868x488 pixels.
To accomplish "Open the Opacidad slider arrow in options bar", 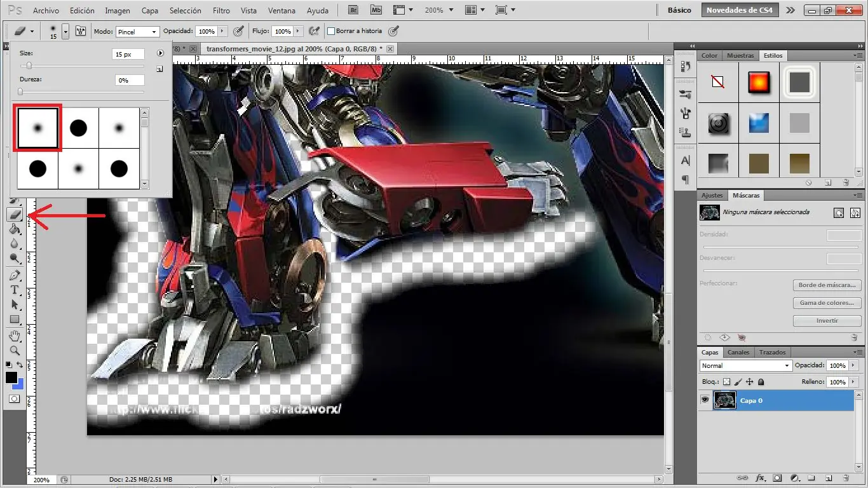I will point(222,31).
